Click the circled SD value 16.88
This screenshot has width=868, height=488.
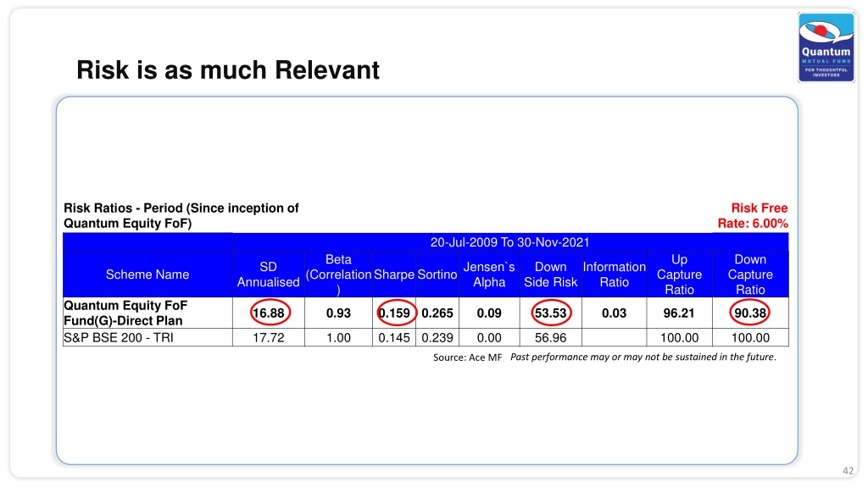coord(270,313)
